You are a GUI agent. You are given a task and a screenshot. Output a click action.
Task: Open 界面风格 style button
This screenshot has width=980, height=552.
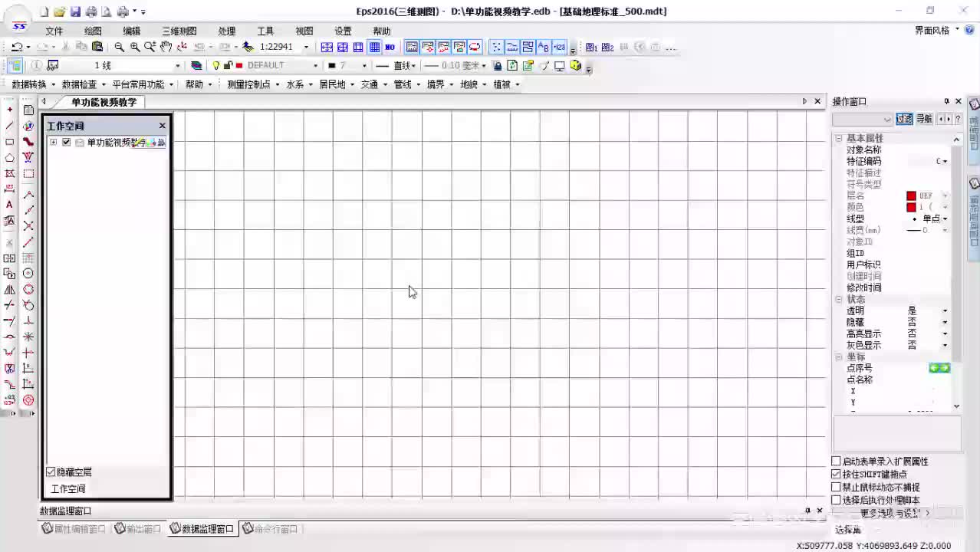coord(937,31)
